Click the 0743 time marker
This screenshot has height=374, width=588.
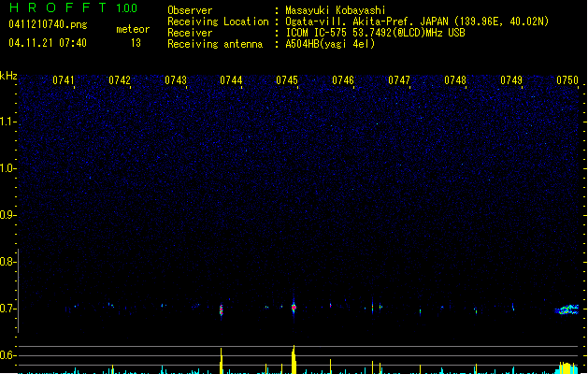[x=176, y=80]
